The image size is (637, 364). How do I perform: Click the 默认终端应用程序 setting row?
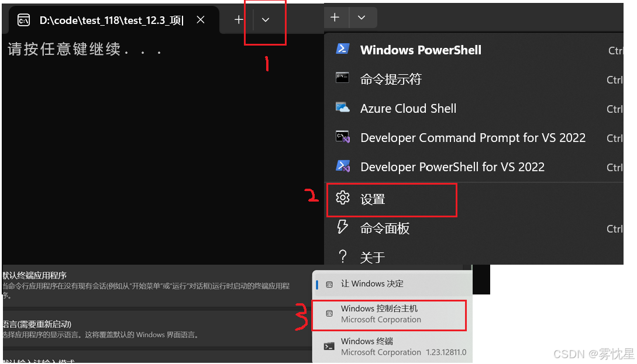point(156,286)
